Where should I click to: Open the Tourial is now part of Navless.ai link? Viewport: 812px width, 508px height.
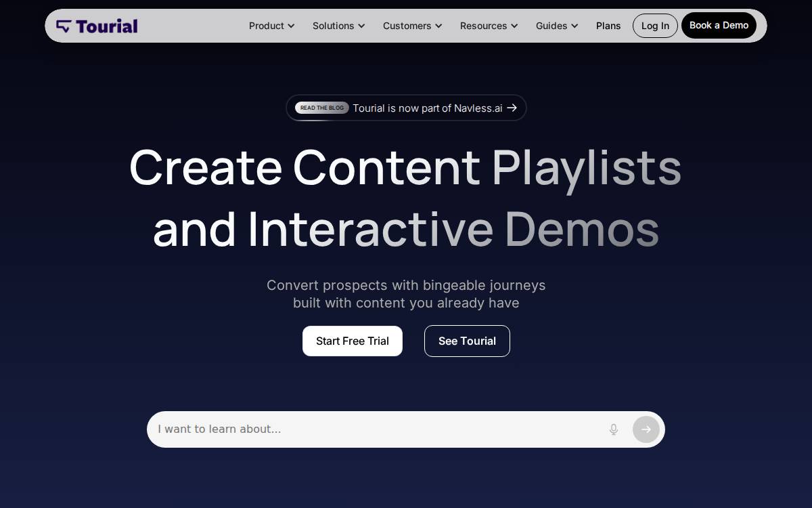point(406,108)
